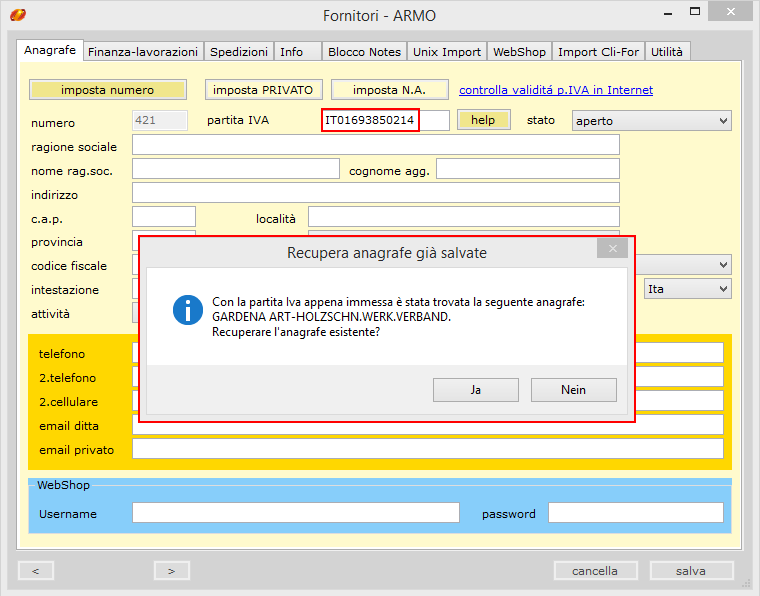Select the Blocco Notes tab
Screen dimensions: 760x596
point(364,52)
